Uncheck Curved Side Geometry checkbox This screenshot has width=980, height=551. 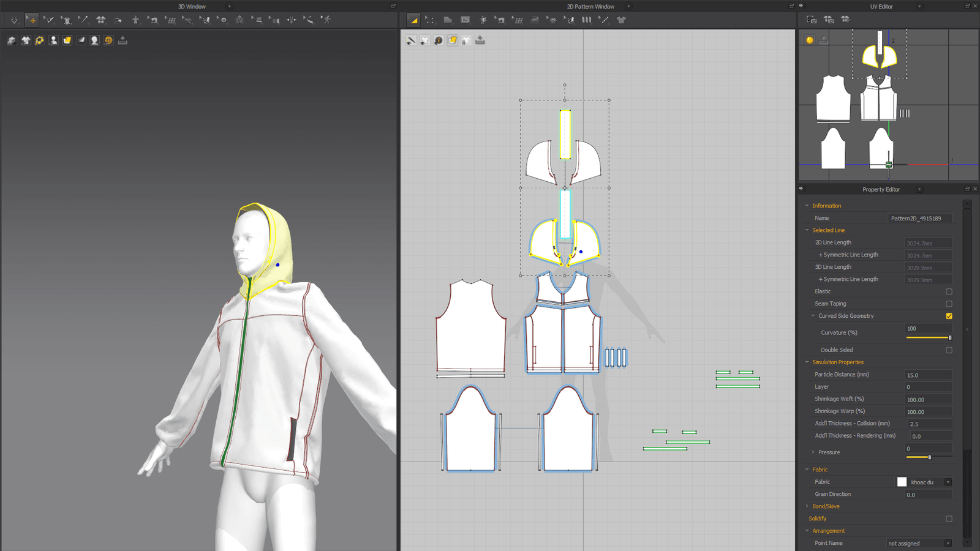pos(949,316)
